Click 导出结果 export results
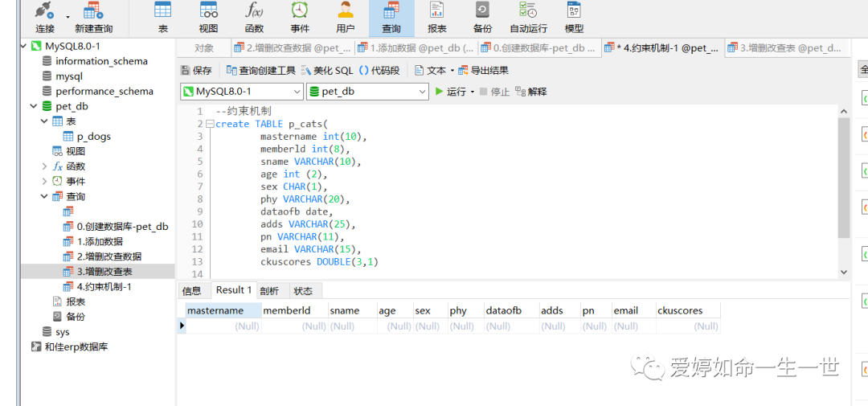The image size is (868, 406). pos(483,70)
